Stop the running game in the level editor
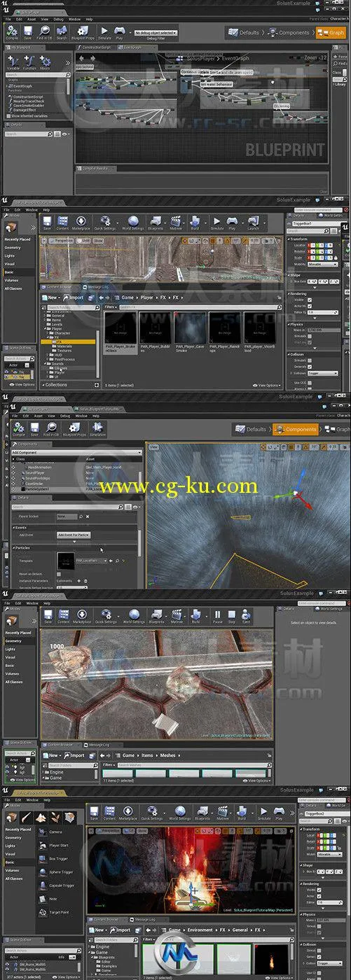This screenshot has height=980, width=351. [231, 616]
